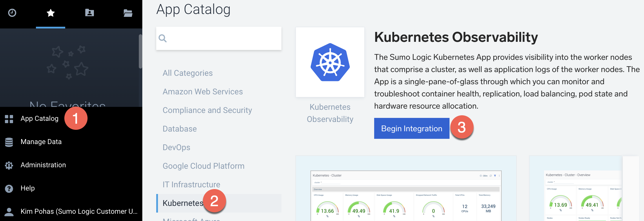Open the Recent clock icon tab
The image size is (644, 221).
(12, 13)
